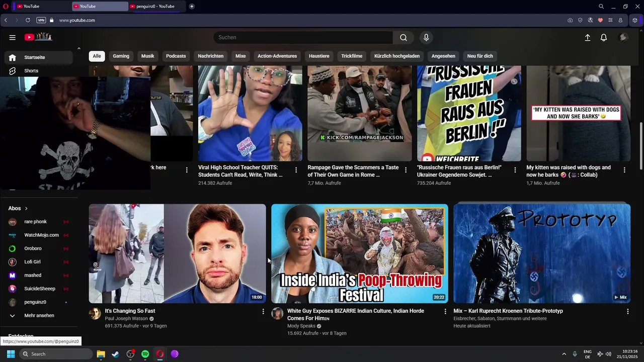The image size is (644, 362).
Task: Reload the page
Action: click(28, 20)
